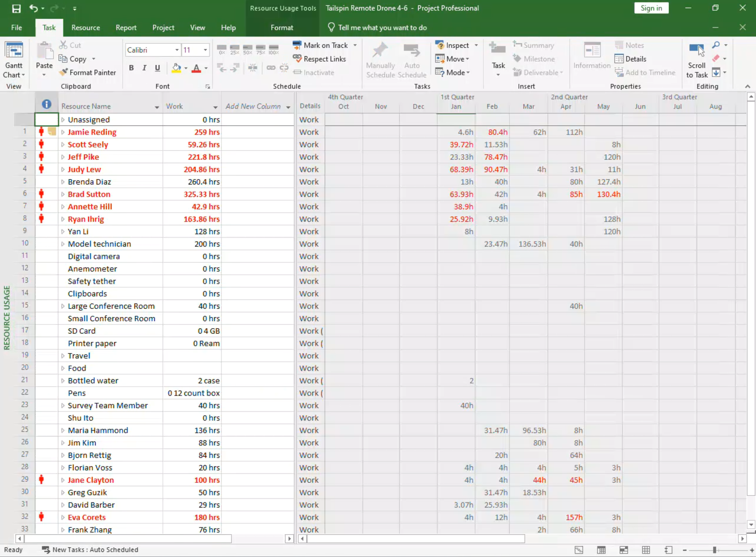
Task: Switch to the Resource ribbon tab
Action: [x=85, y=28]
